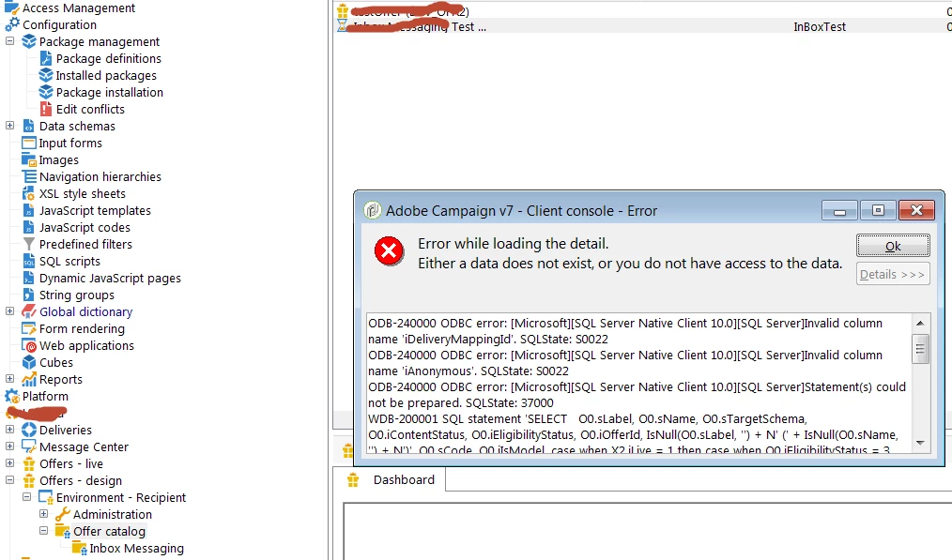Close the Adobe Campaign error dialog
This screenshot has width=952, height=560.
click(916, 210)
